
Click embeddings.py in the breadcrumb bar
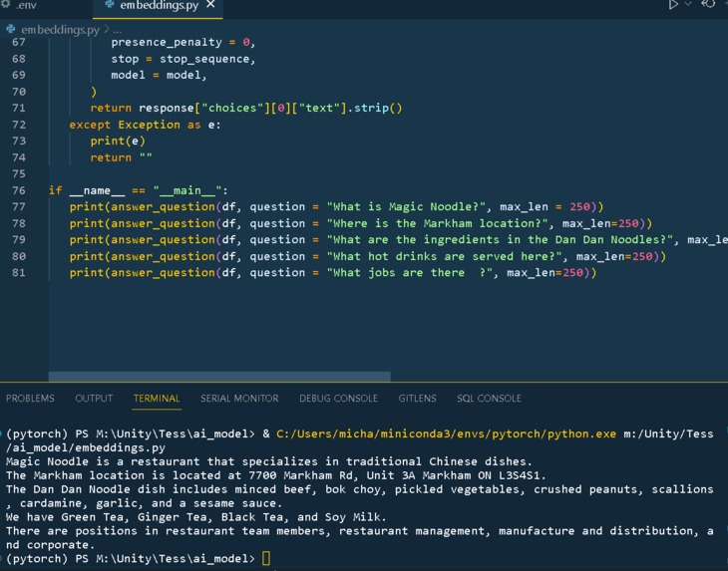click(x=60, y=30)
